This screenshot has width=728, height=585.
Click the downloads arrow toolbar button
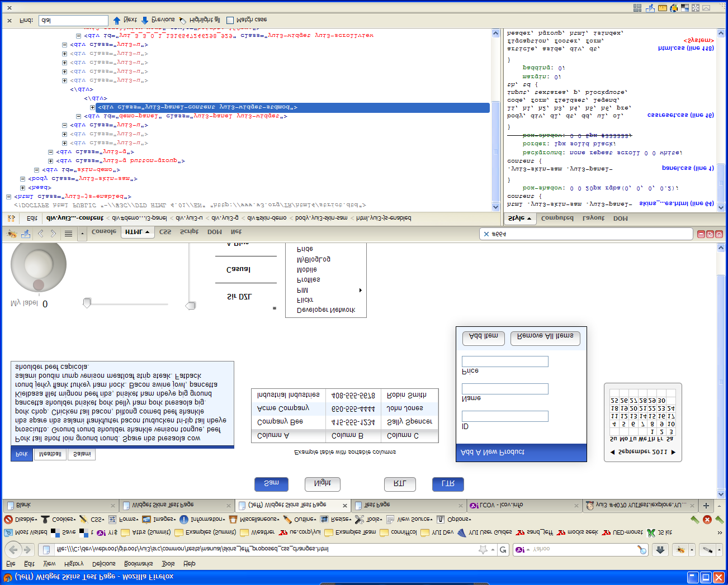[x=660, y=550]
